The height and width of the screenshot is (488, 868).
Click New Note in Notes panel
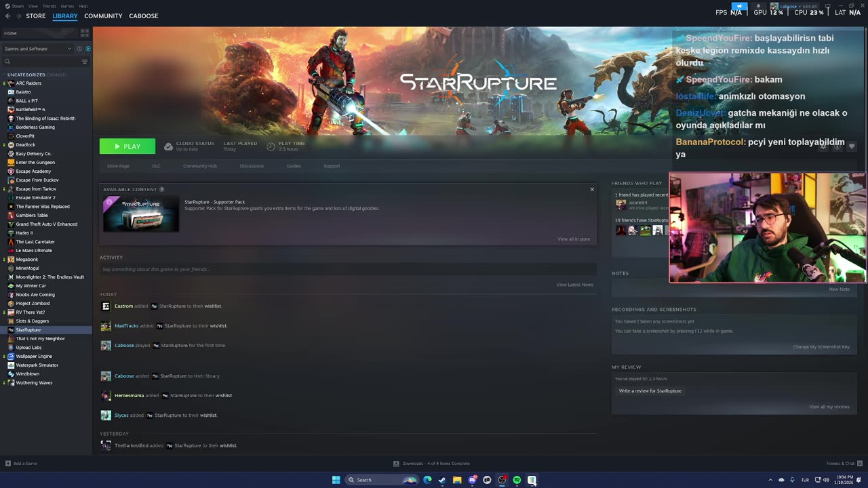[839, 289]
